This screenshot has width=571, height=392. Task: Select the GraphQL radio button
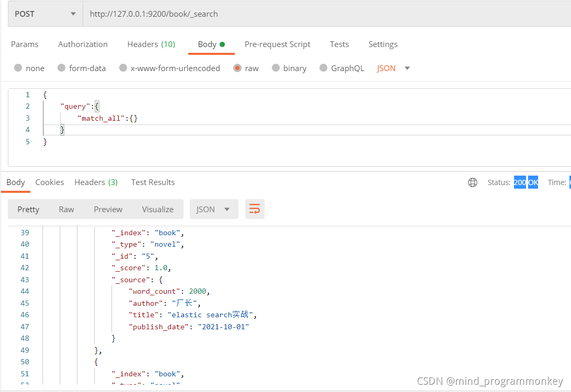click(323, 68)
